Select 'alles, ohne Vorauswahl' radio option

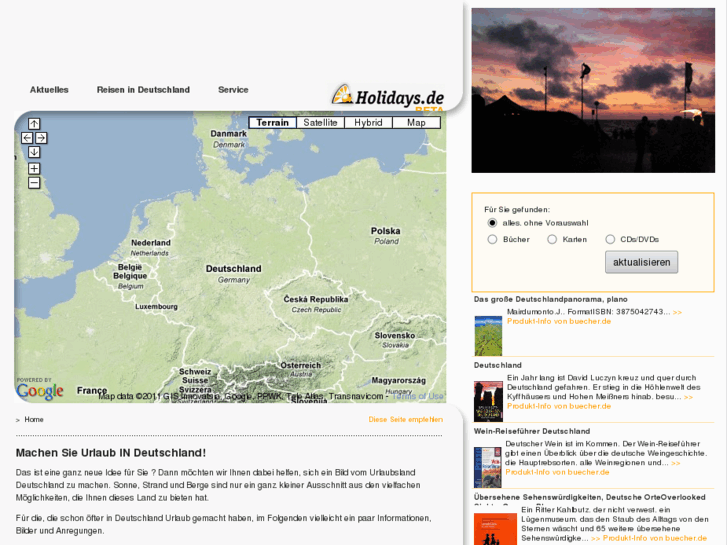[x=492, y=223]
